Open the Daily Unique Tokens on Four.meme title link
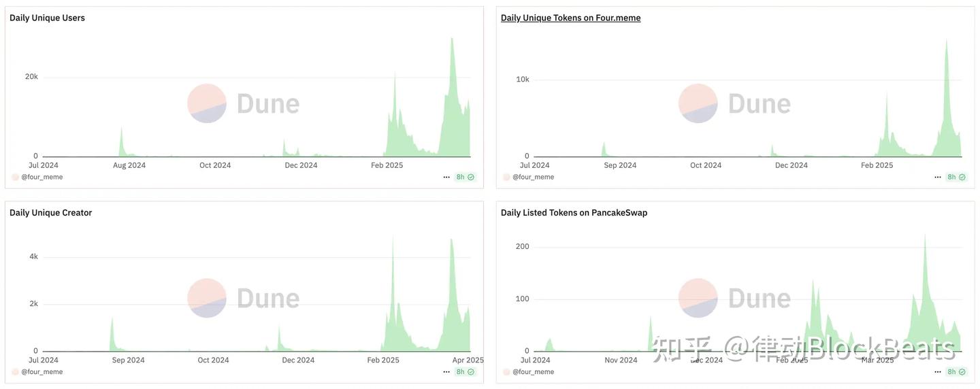Image resolution: width=980 pixels, height=389 pixels. [x=570, y=18]
